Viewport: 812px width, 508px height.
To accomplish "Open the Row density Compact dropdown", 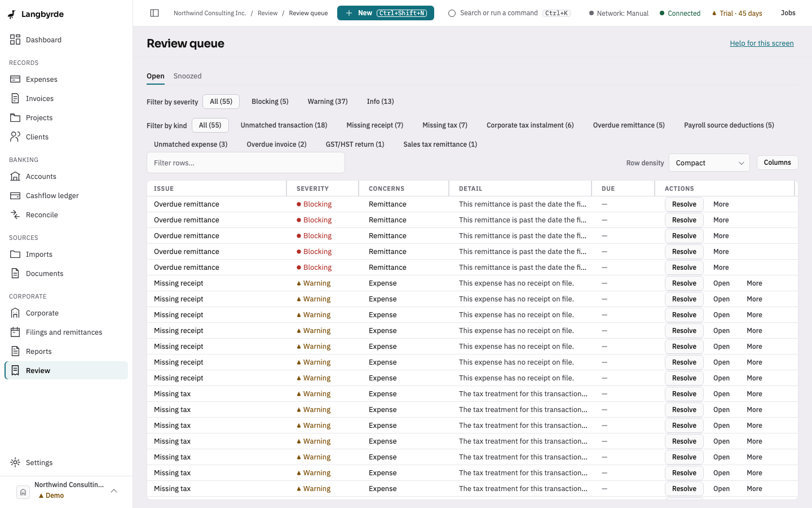I will click(x=709, y=163).
